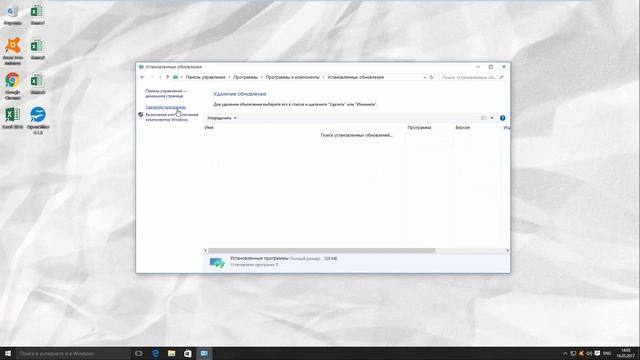640x360 pixels.
Task: Open the Упорядочить dropdown
Action: [222, 118]
